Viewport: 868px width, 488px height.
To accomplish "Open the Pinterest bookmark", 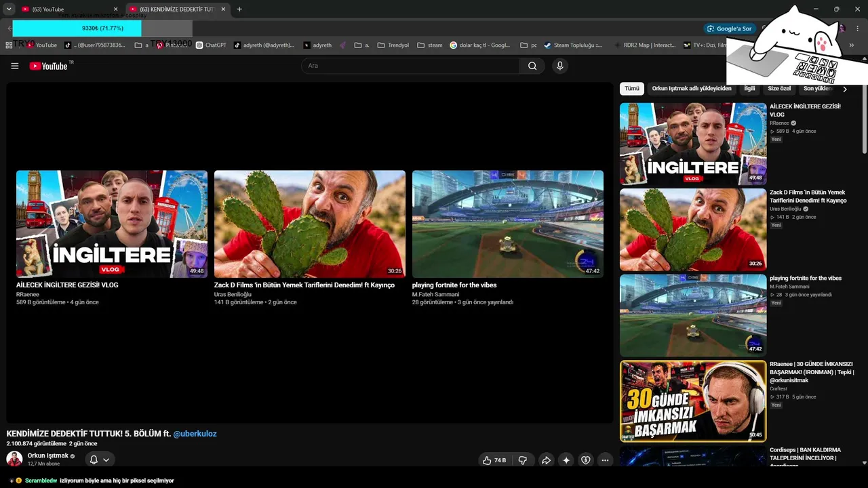I will click(x=172, y=45).
